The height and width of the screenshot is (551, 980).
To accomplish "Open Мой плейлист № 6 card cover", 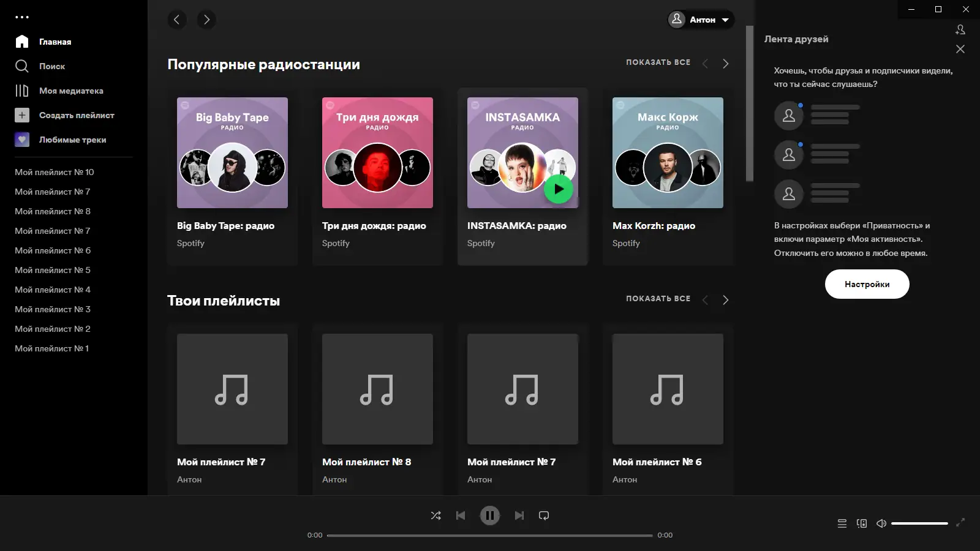I will (668, 389).
